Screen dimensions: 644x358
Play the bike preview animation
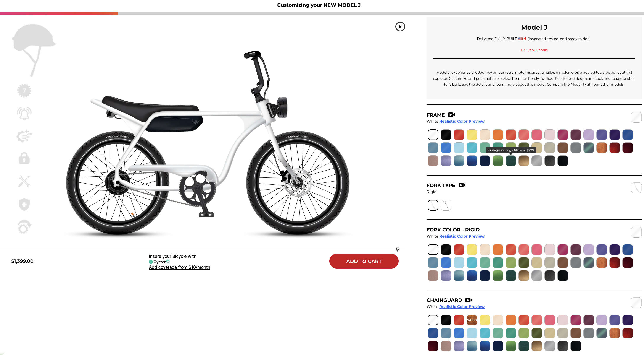(x=400, y=26)
